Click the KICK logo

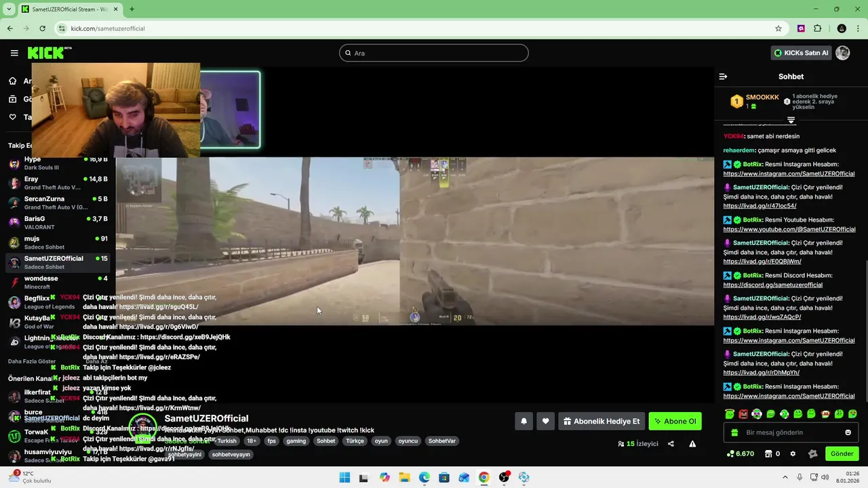[49, 53]
